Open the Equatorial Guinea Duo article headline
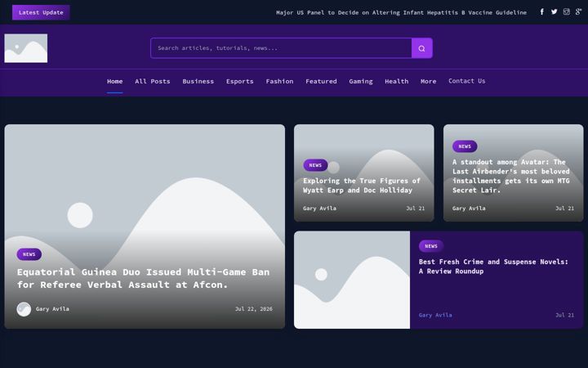This screenshot has height=368, width=588. click(143, 278)
